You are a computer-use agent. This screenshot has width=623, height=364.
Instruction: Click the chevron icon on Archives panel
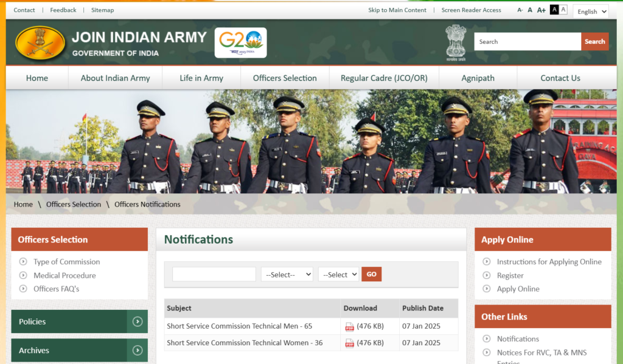[x=138, y=350]
